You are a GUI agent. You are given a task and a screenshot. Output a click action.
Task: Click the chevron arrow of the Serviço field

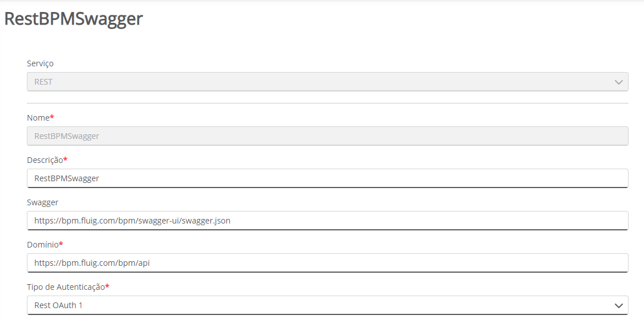click(618, 82)
